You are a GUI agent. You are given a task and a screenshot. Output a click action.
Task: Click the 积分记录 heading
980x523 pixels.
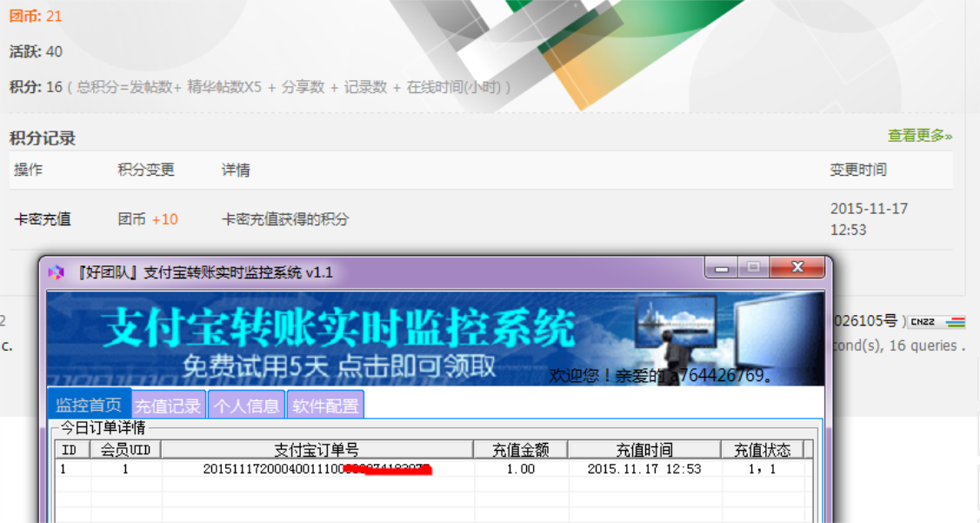[43, 137]
